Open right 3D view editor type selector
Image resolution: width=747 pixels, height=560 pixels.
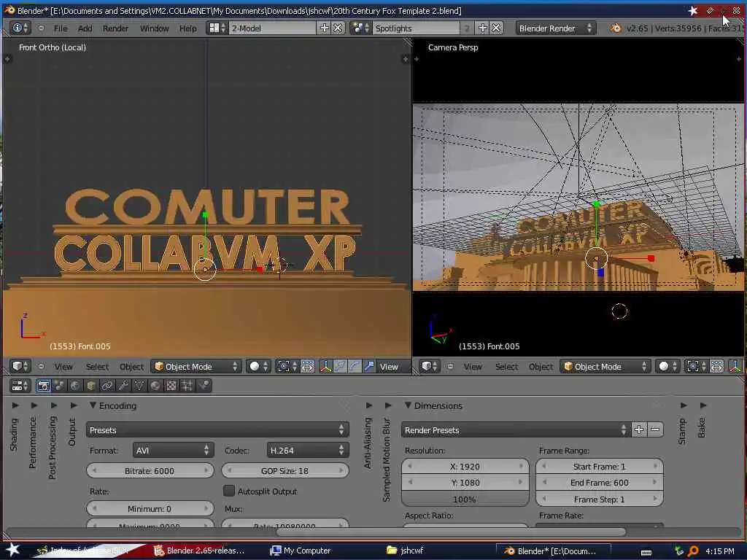coord(429,366)
